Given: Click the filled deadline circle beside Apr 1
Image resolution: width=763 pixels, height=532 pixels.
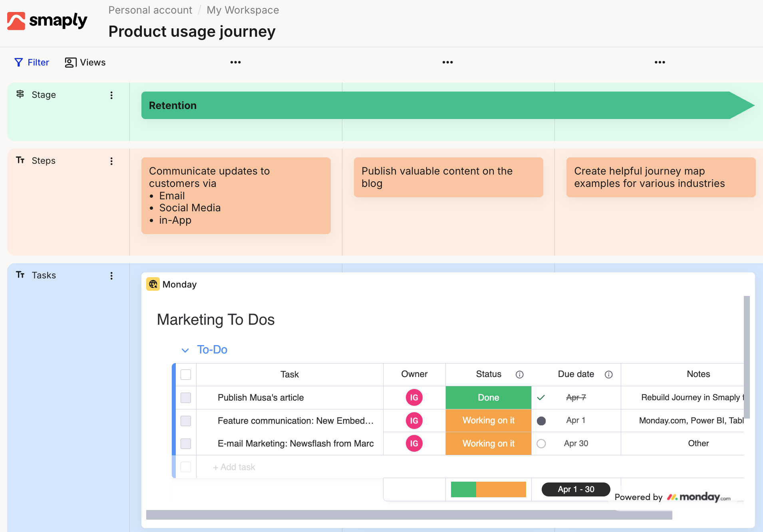Looking at the screenshot, I should click(x=541, y=421).
